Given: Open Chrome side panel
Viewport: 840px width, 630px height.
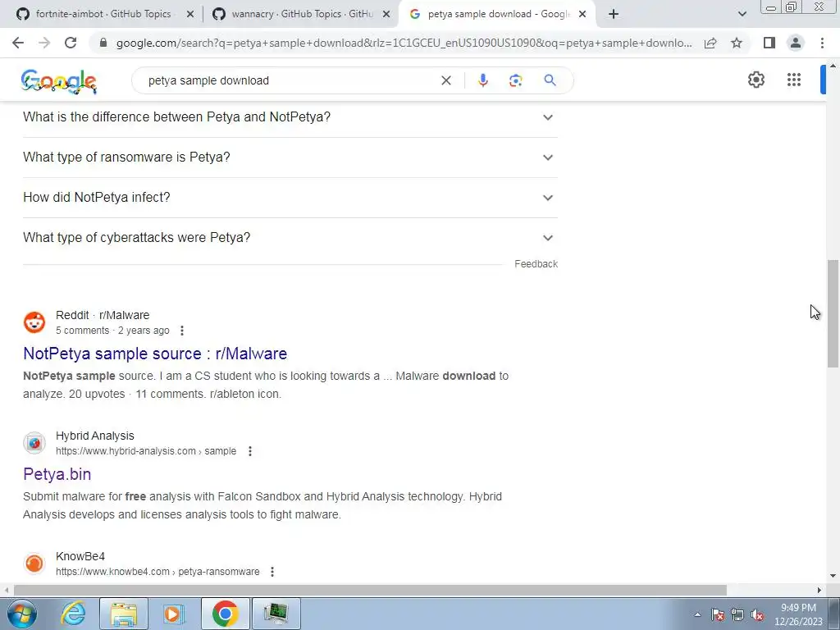Looking at the screenshot, I should [x=769, y=43].
